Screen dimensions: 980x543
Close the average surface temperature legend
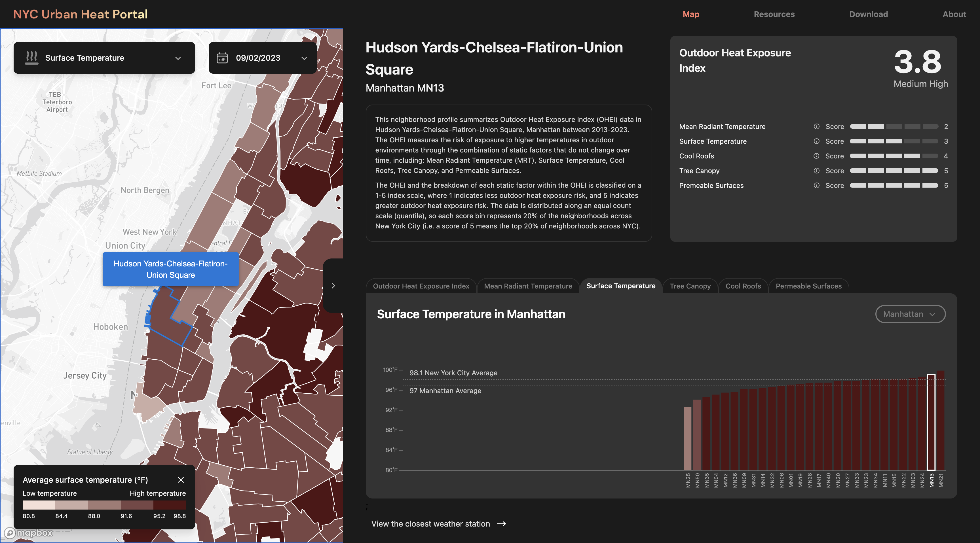tap(181, 480)
